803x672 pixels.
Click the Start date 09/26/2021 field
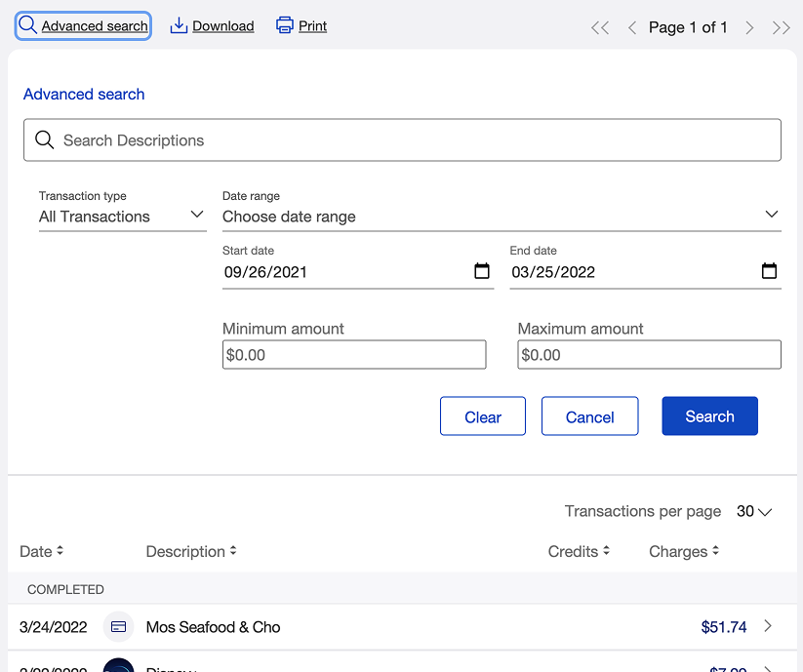point(358,272)
